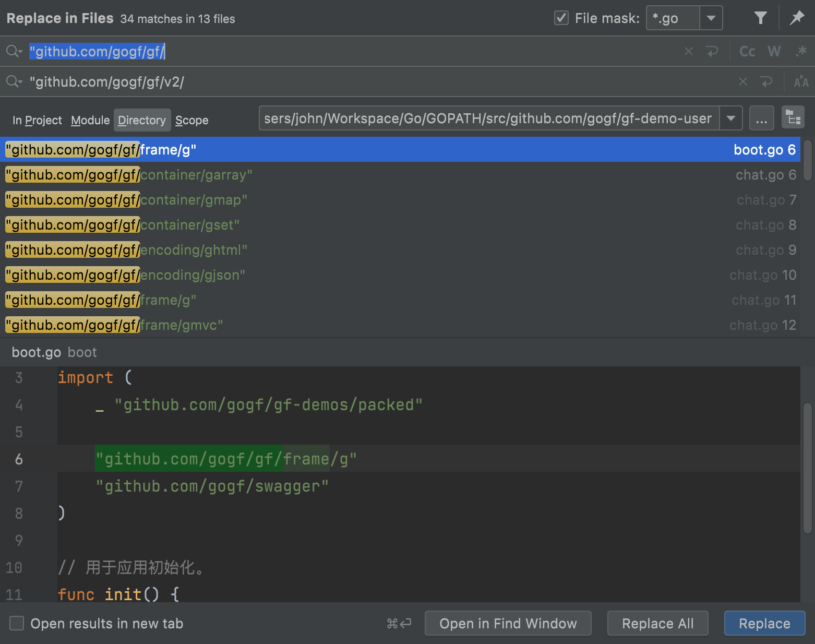The width and height of the screenshot is (815, 644).
Task: Browse for directory with ellipsis button
Action: coord(761,118)
